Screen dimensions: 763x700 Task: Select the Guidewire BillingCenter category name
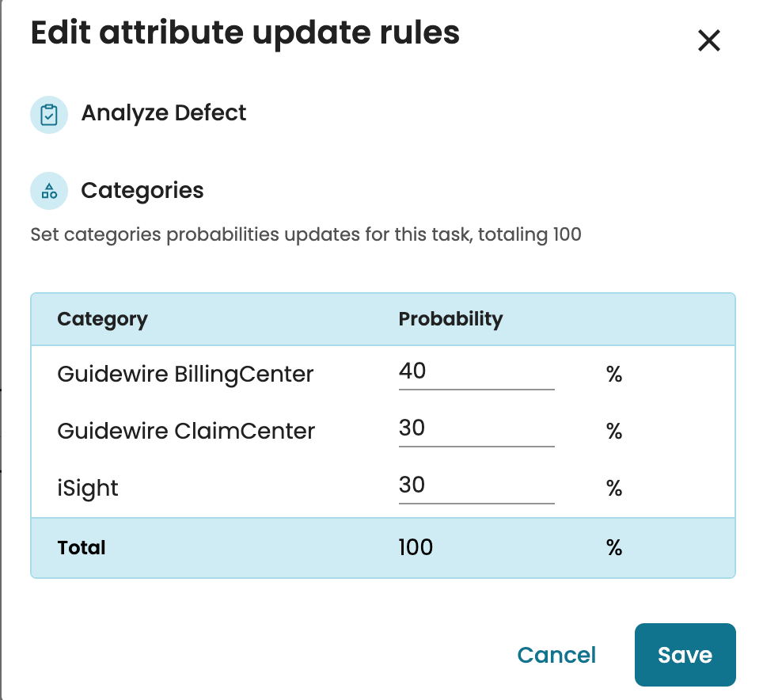coord(185,374)
